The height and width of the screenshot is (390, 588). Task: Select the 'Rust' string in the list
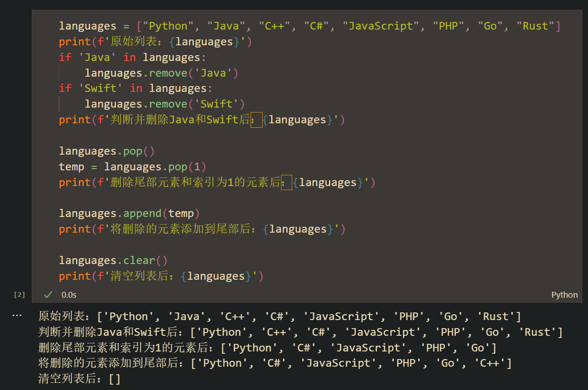pyautogui.click(x=536, y=26)
